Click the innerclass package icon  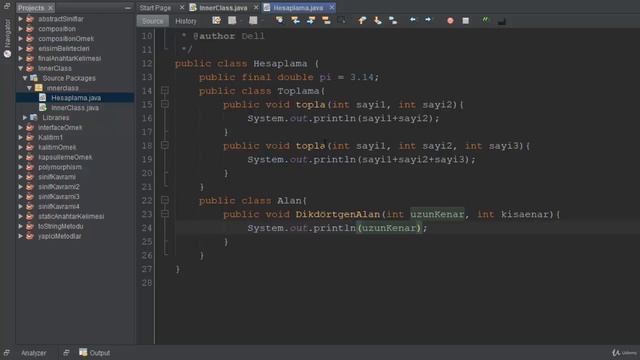pyautogui.click(x=38, y=88)
